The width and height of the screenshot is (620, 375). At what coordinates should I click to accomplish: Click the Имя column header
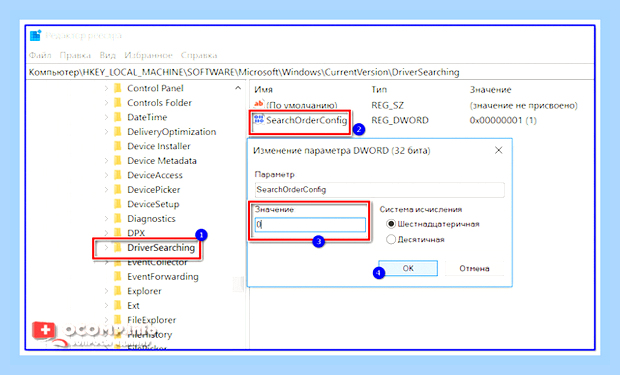(263, 90)
